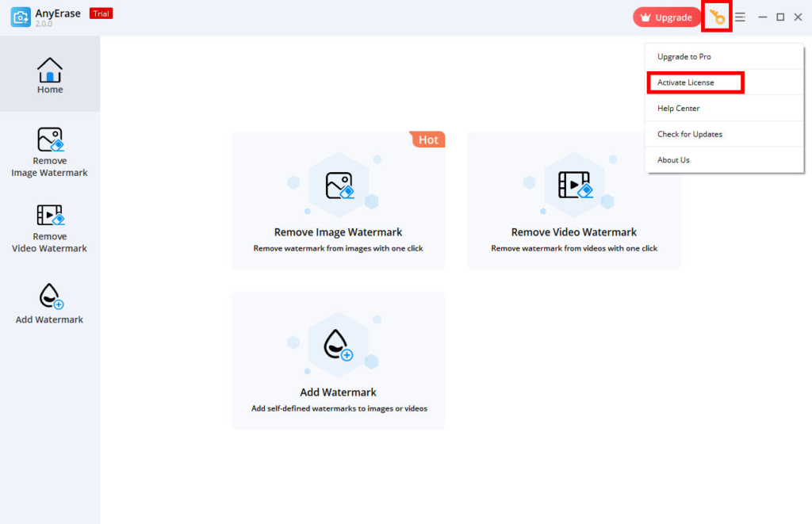
Task: Click the Trial badge next to AnyErase
Action: click(101, 13)
